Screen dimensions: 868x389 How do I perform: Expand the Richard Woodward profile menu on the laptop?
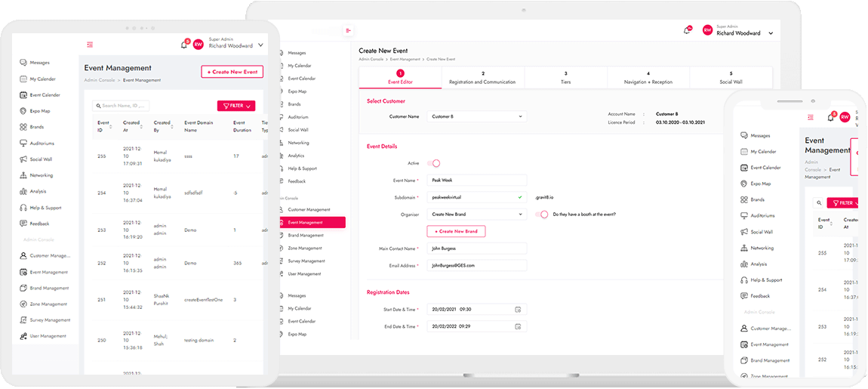(771, 33)
